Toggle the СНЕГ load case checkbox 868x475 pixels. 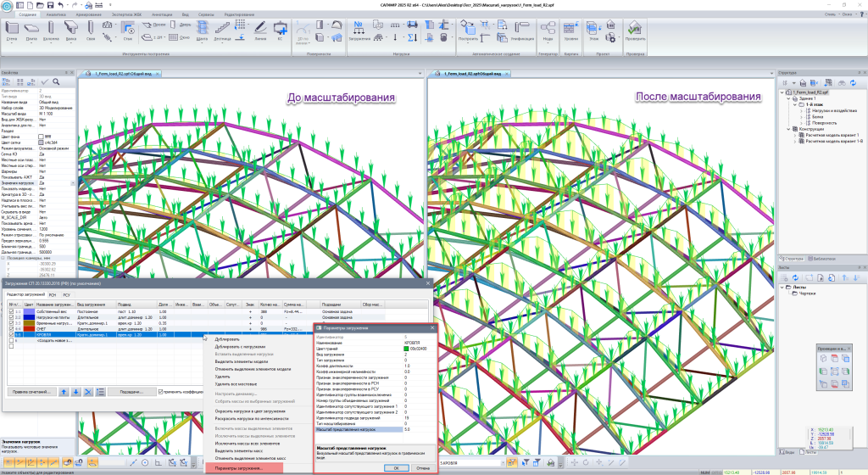12,328
